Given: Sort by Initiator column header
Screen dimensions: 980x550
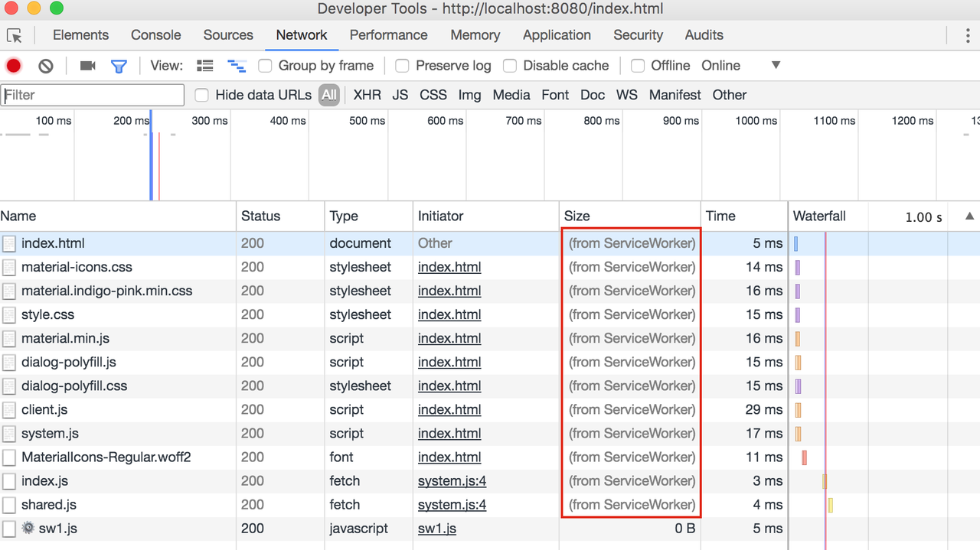Looking at the screenshot, I should 486,216.
